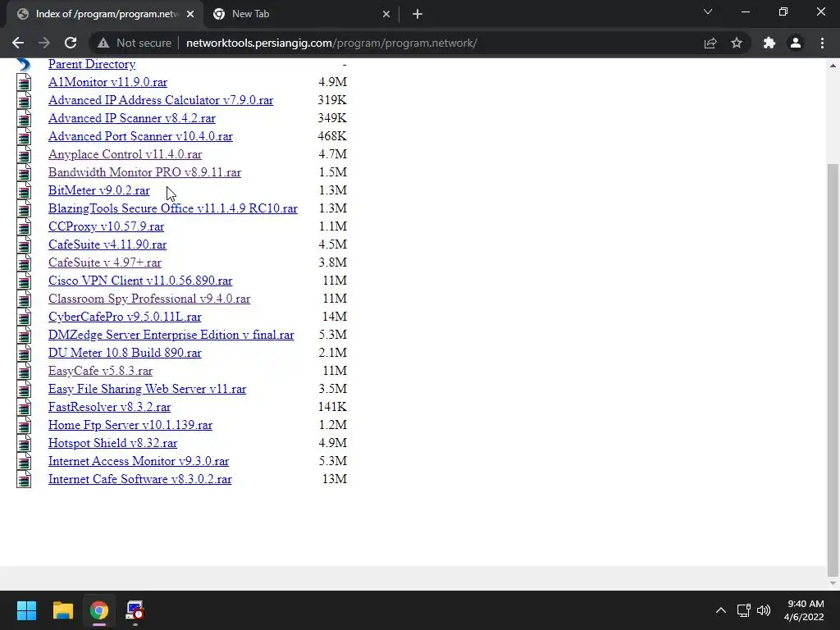840x630 pixels.
Task: Reload the current page
Action: tap(71, 43)
